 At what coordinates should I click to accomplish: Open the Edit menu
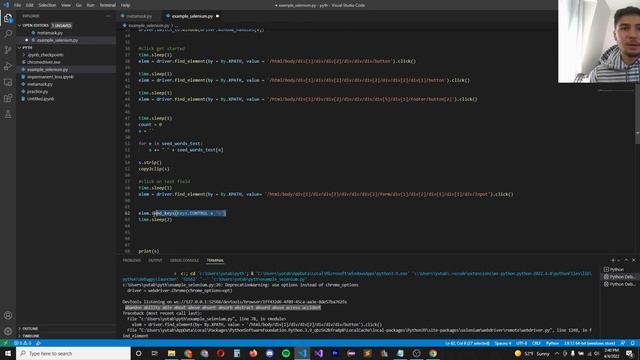pos(30,5)
